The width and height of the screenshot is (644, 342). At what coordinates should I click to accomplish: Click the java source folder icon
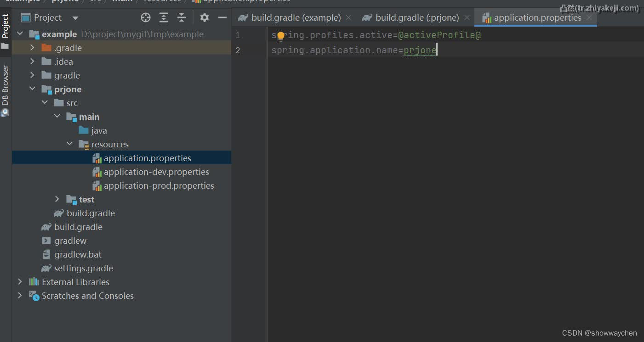point(84,130)
